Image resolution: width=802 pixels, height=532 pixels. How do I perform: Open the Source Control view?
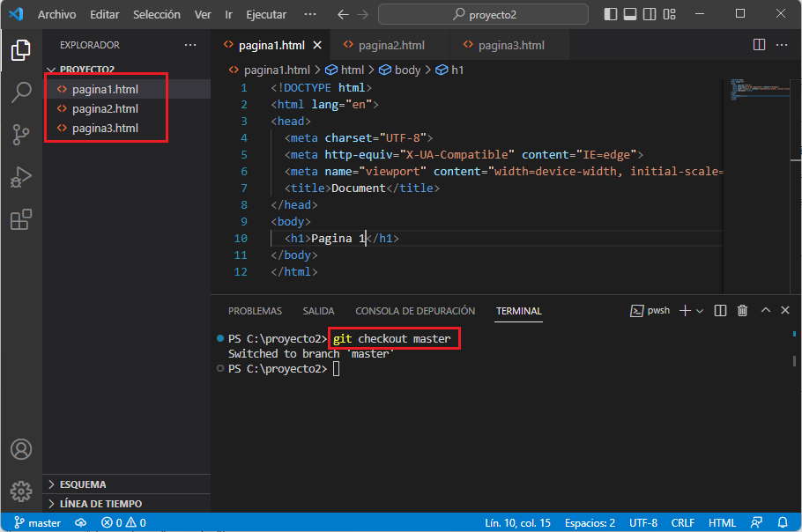[x=21, y=135]
